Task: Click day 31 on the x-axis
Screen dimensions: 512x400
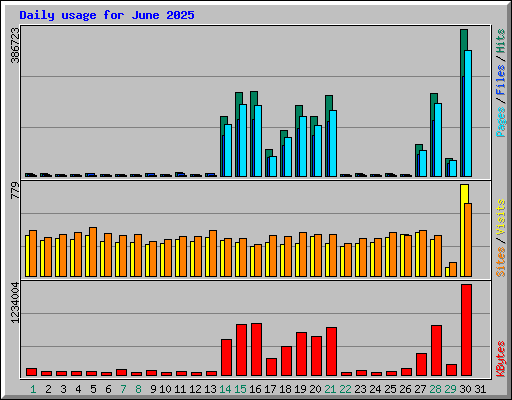Action: (480, 389)
